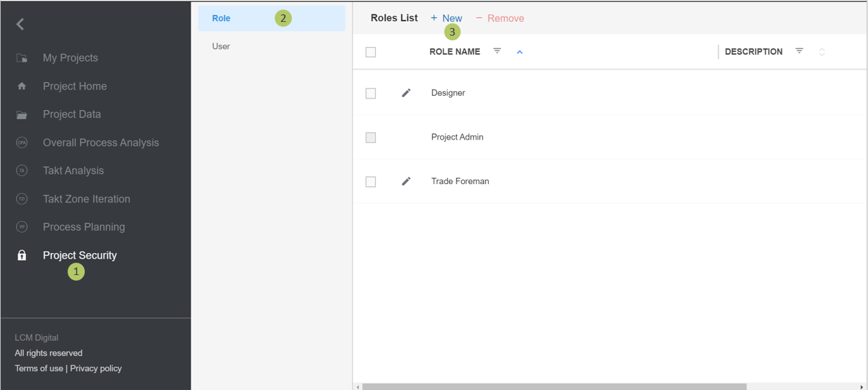Image resolution: width=868 pixels, height=390 pixels.
Task: Check the Designer role checkbox
Action: 370,94
